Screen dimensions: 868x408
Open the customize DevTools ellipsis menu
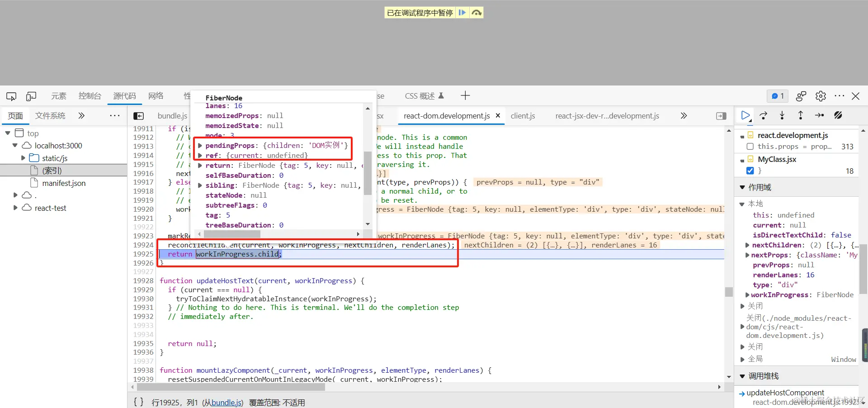[x=840, y=96]
